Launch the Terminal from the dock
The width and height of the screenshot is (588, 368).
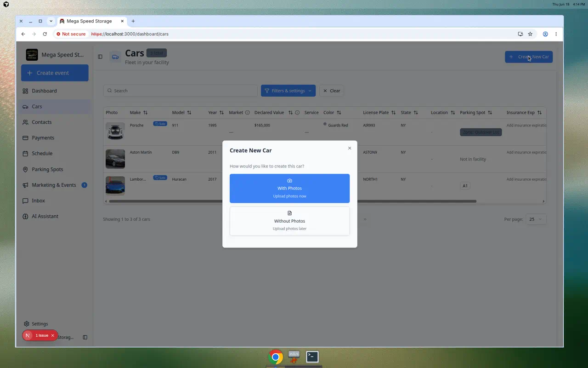click(x=312, y=356)
